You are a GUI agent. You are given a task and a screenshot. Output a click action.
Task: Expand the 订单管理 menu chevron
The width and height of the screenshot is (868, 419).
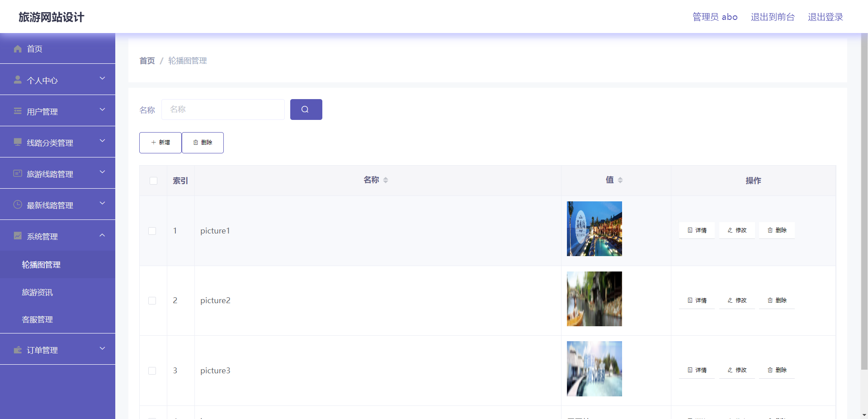pyautogui.click(x=102, y=348)
